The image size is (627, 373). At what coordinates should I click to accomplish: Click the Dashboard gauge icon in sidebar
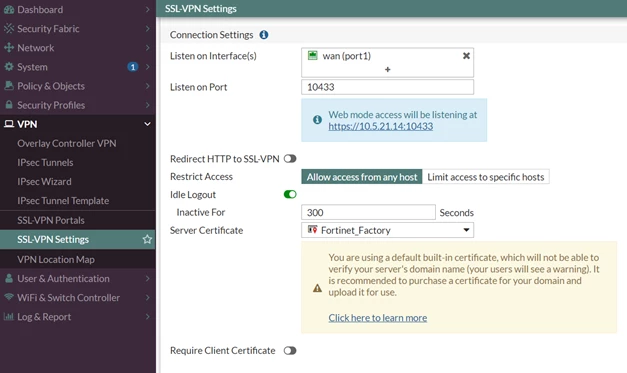point(9,10)
